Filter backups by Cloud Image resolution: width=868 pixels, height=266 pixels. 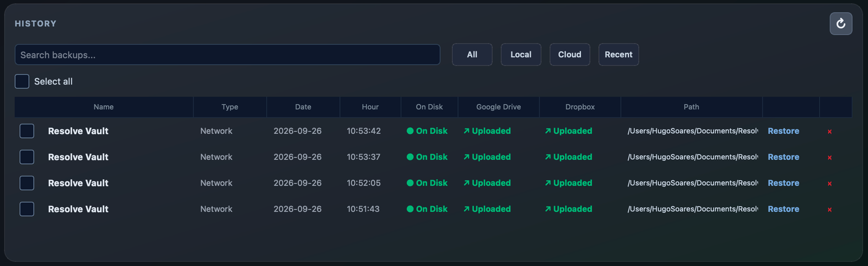click(x=570, y=55)
